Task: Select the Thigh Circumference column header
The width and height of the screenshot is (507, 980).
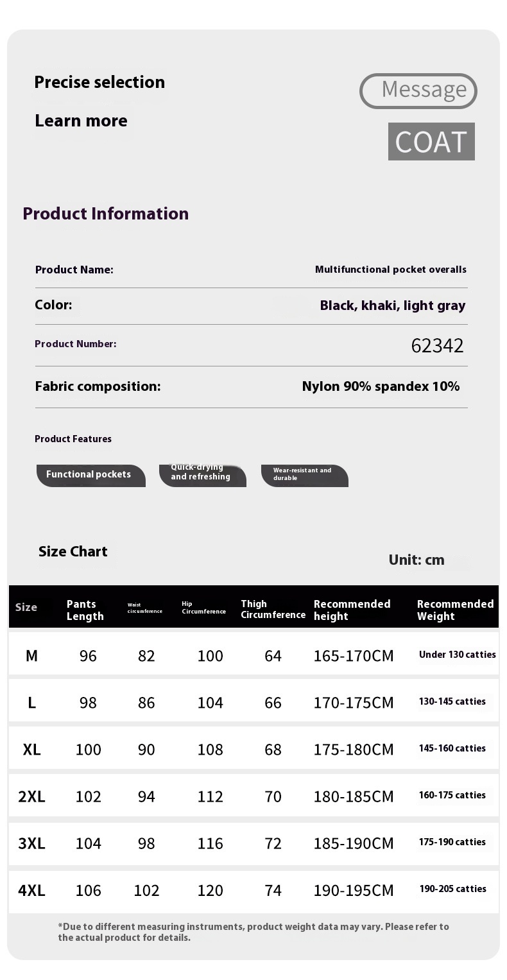Action: 273,609
